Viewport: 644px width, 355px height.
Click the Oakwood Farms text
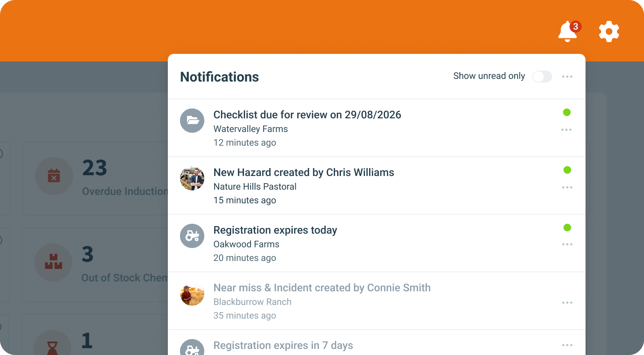click(246, 244)
